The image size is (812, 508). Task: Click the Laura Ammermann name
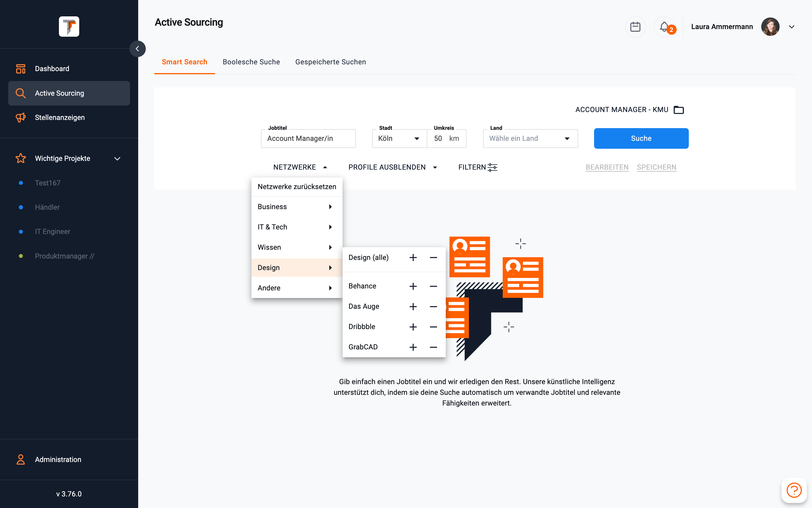pyautogui.click(x=722, y=27)
